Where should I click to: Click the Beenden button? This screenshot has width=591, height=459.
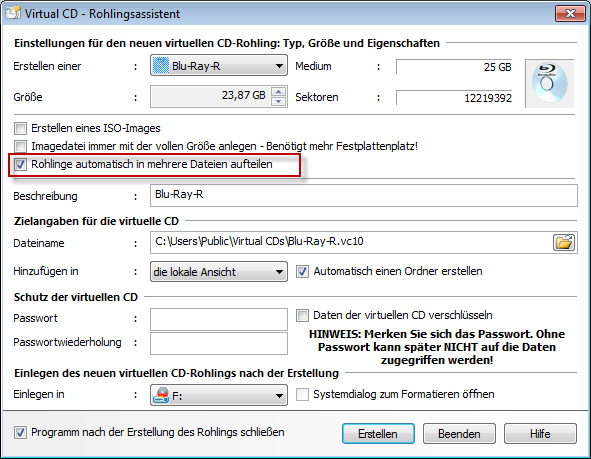pyautogui.click(x=459, y=434)
